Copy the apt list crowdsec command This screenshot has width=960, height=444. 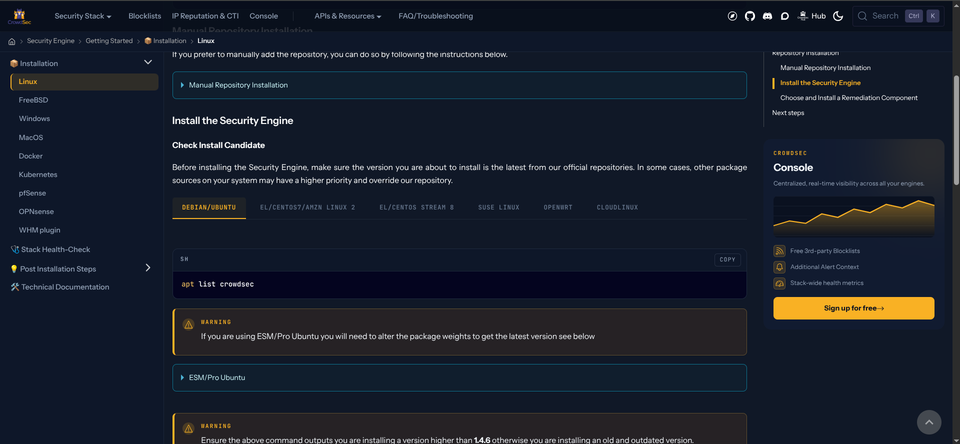(x=727, y=260)
